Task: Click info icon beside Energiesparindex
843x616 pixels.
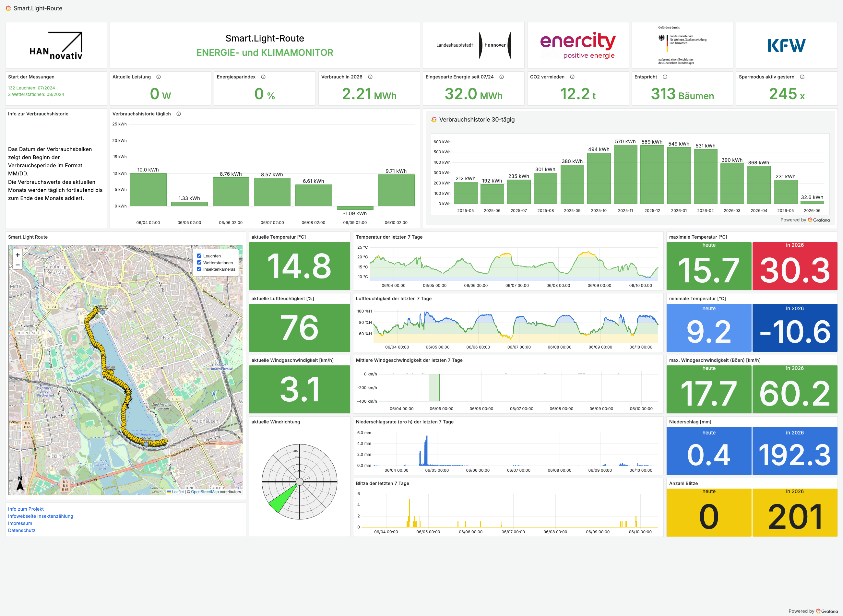Action: 263,77
